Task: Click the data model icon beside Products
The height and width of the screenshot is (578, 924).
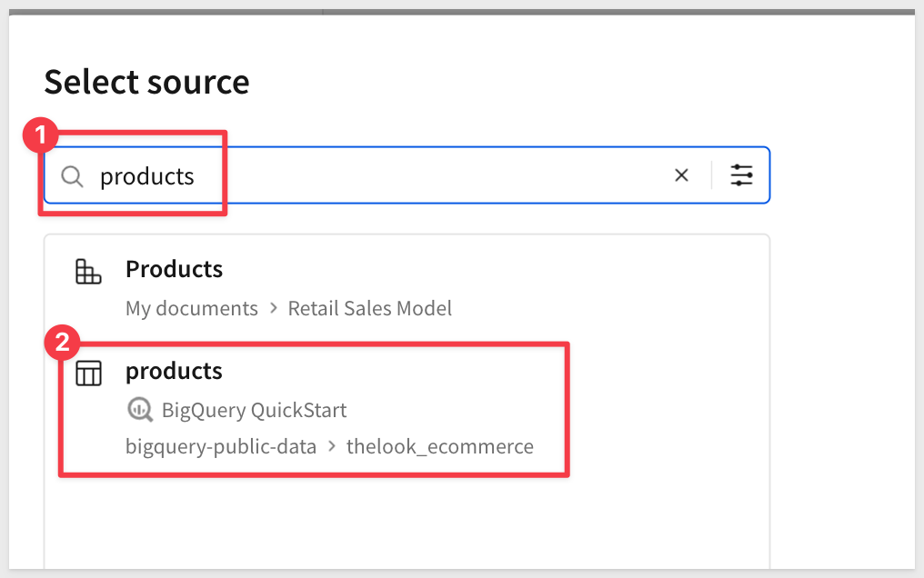Action: [88, 271]
